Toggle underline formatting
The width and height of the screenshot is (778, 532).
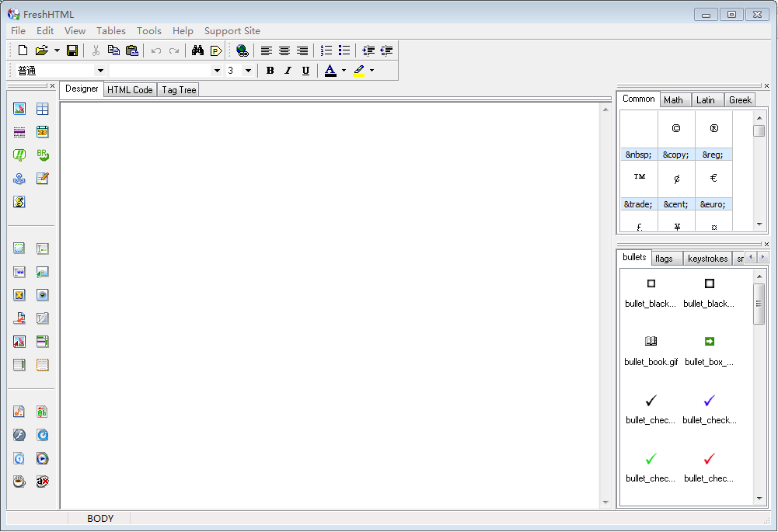[305, 71]
